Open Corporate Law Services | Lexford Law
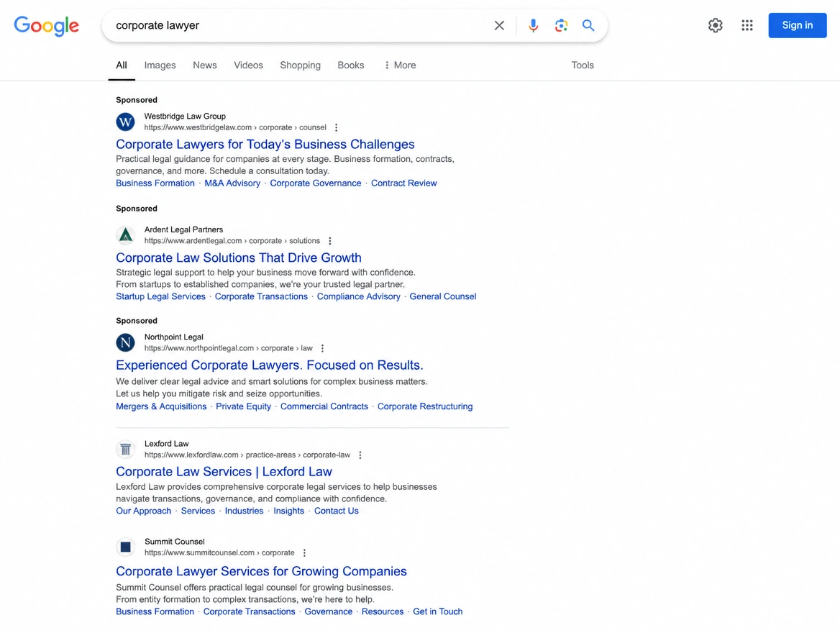The width and height of the screenshot is (840, 633). tap(224, 472)
